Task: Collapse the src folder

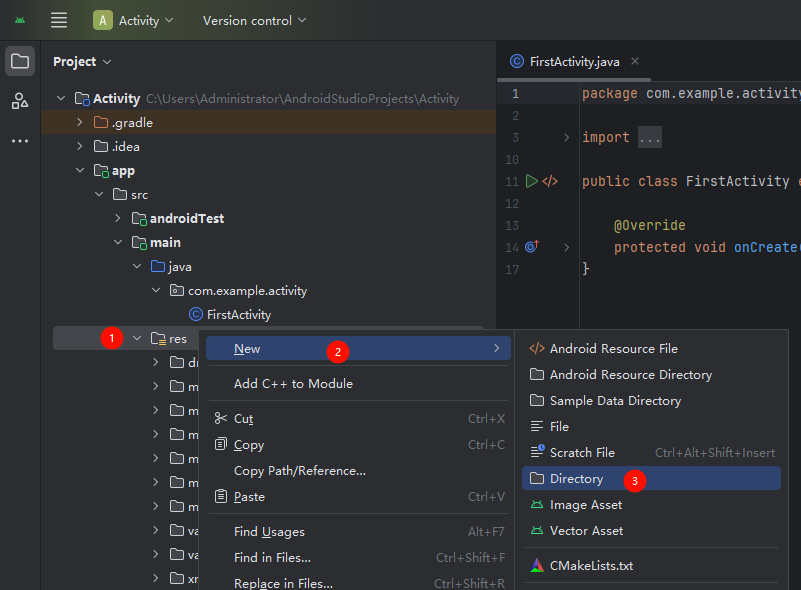Action: tap(99, 194)
